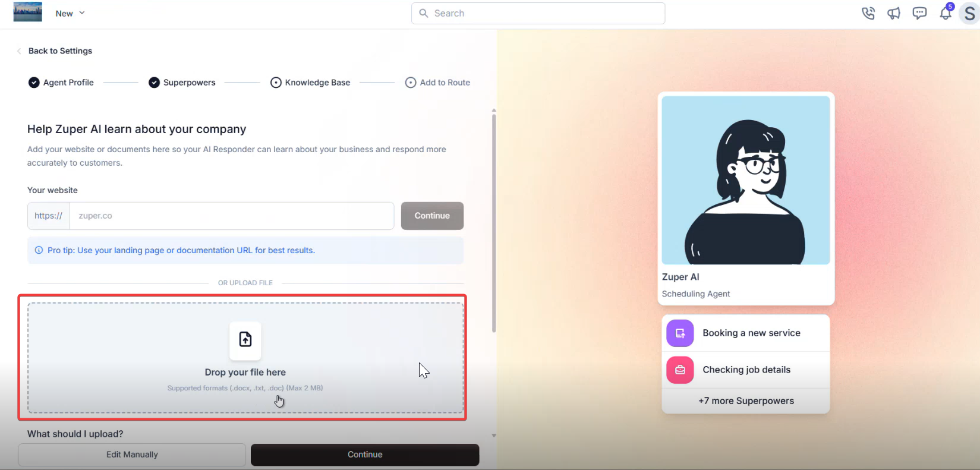The width and height of the screenshot is (980, 470).
Task: Open the chat messages icon
Action: 919,13
